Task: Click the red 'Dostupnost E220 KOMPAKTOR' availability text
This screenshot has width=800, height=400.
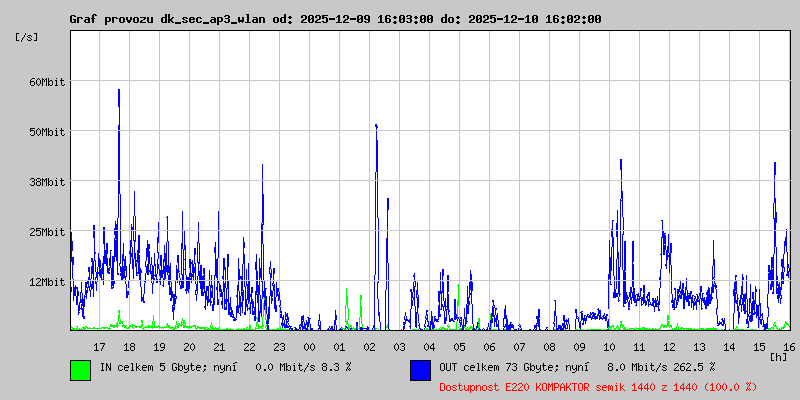Action: click(x=598, y=386)
